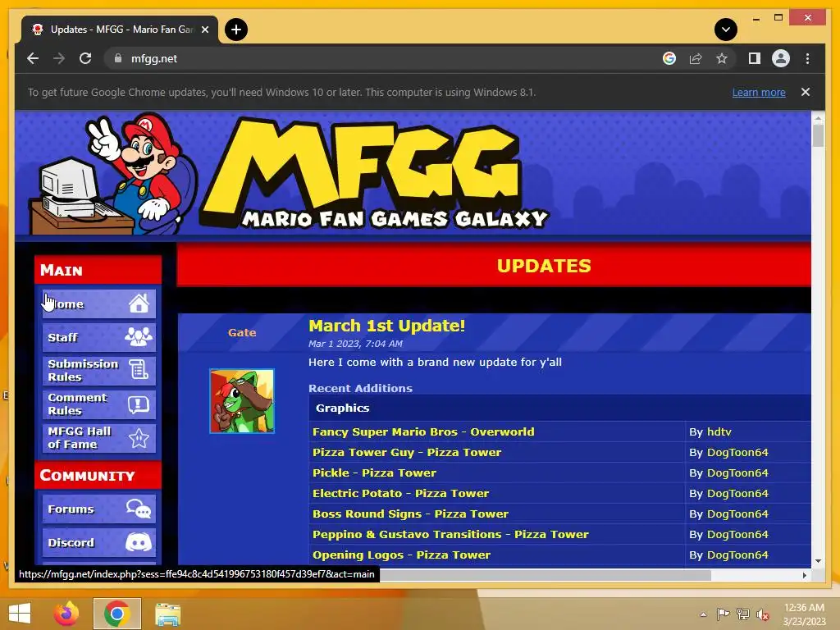Image resolution: width=840 pixels, height=630 pixels.
Task: Click Comment Rules speech-bubble icon
Action: click(139, 404)
